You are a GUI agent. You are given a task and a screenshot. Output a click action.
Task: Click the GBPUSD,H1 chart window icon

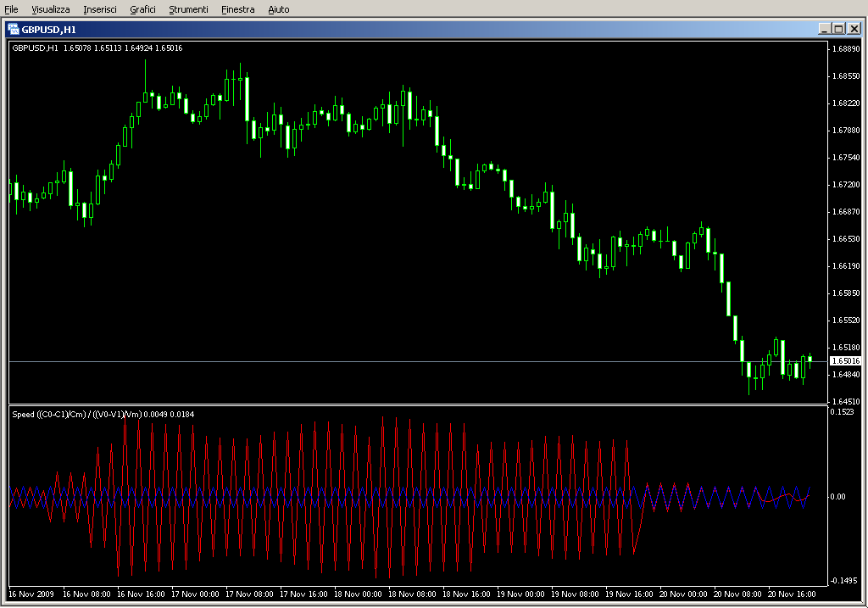tap(14, 30)
